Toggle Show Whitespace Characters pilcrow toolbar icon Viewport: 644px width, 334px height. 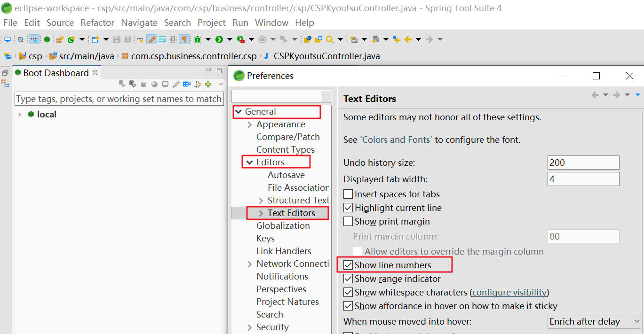click(x=184, y=39)
